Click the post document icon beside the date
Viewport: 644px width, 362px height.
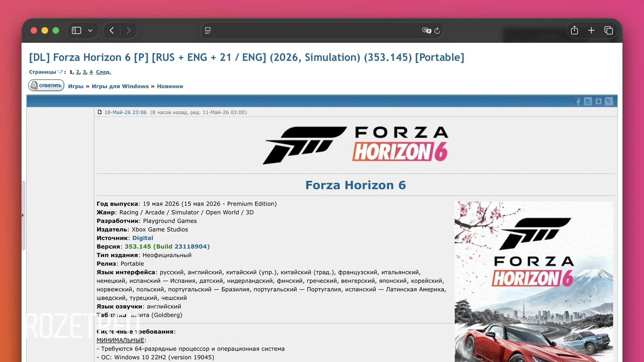100,112
